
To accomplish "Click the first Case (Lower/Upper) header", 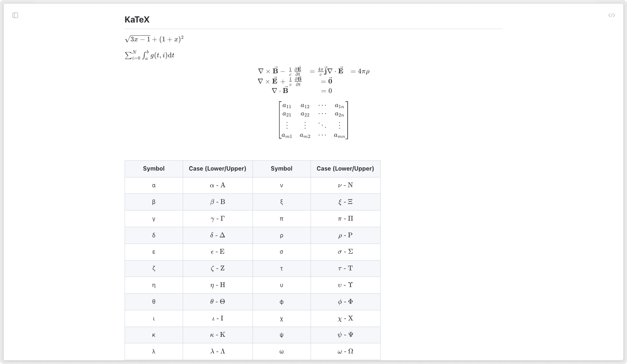I will coord(218,169).
